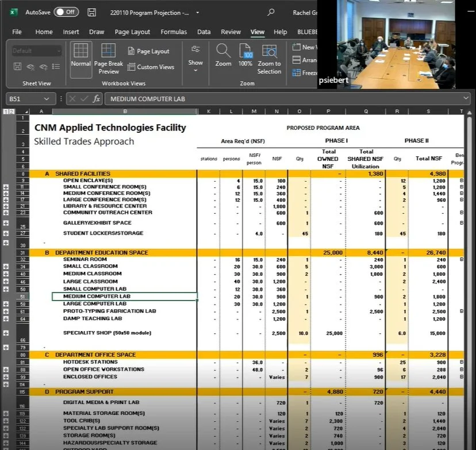
Task: Open the Sheet View Default dropdown
Action: point(36,51)
